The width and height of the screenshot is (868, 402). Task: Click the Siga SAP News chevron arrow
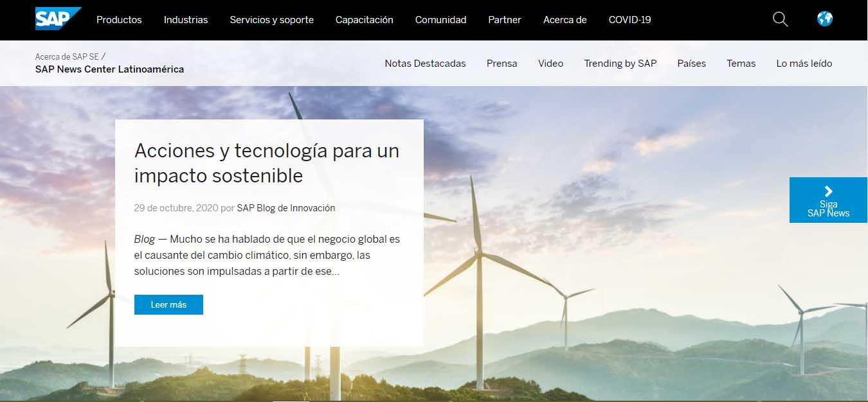click(828, 191)
